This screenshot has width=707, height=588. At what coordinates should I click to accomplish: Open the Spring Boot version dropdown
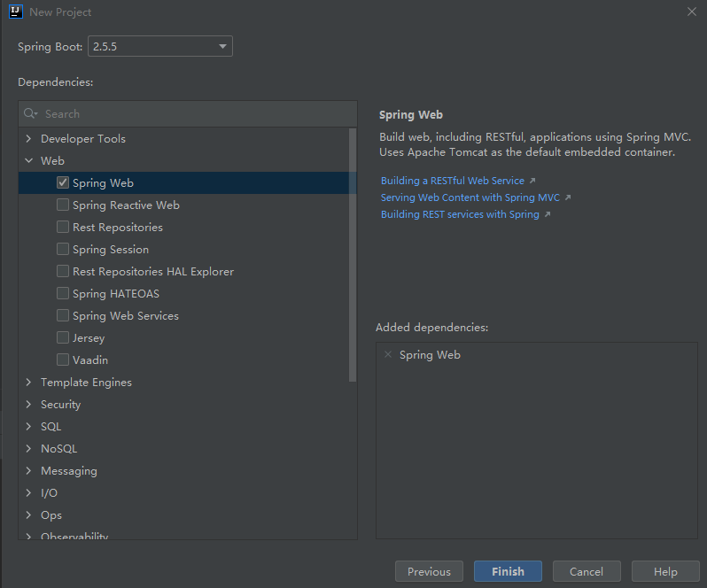coord(160,46)
